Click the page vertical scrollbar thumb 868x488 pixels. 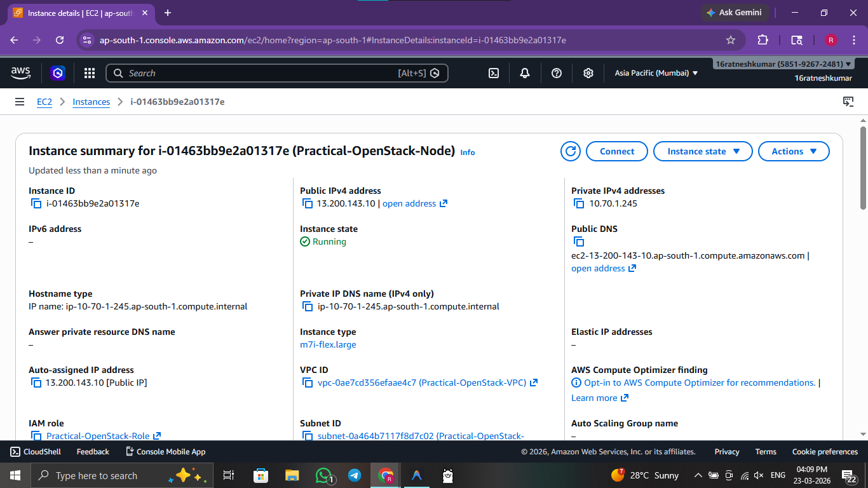863,168
